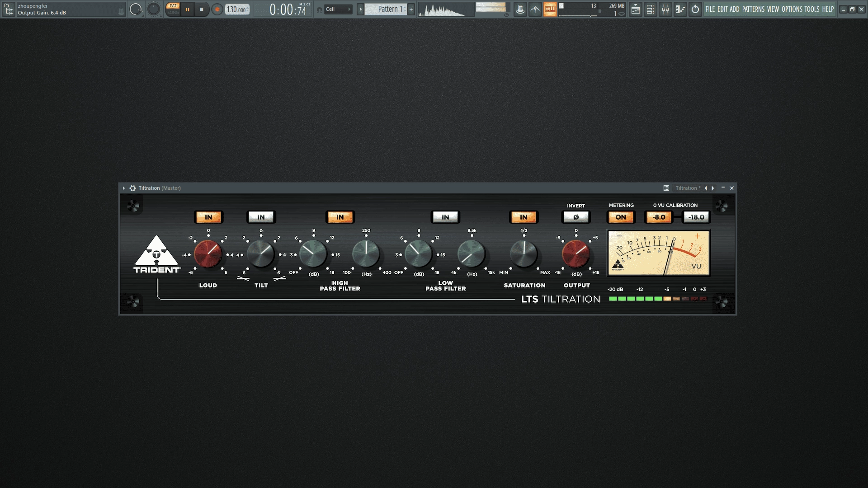Viewport: 868px width, 488px height.
Task: Click the red OUTPUT knob
Action: [x=576, y=254]
